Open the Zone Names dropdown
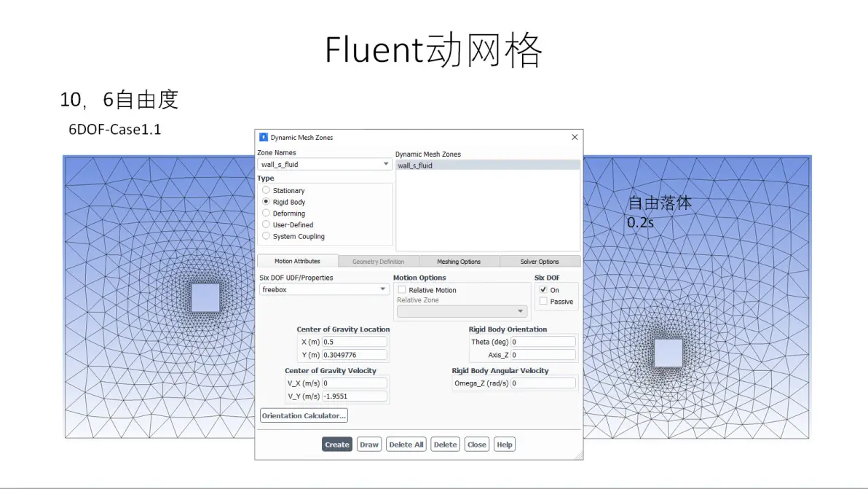Viewport: 868px width, 489px height. click(x=324, y=165)
